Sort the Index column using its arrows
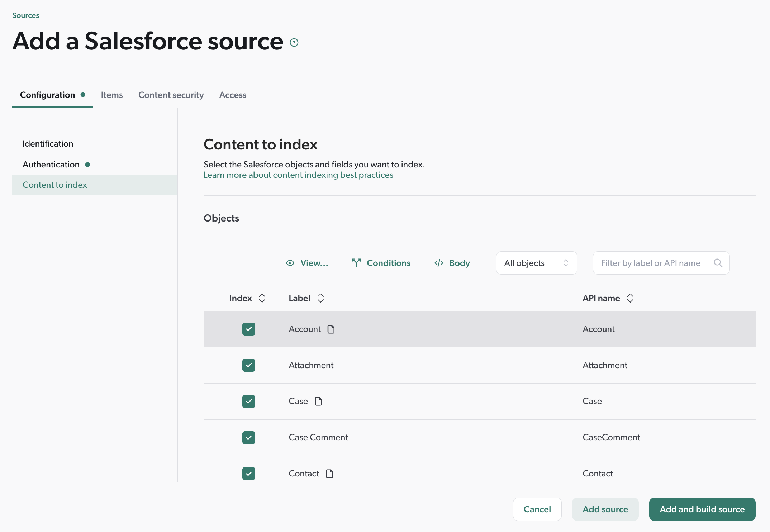 [262, 298]
